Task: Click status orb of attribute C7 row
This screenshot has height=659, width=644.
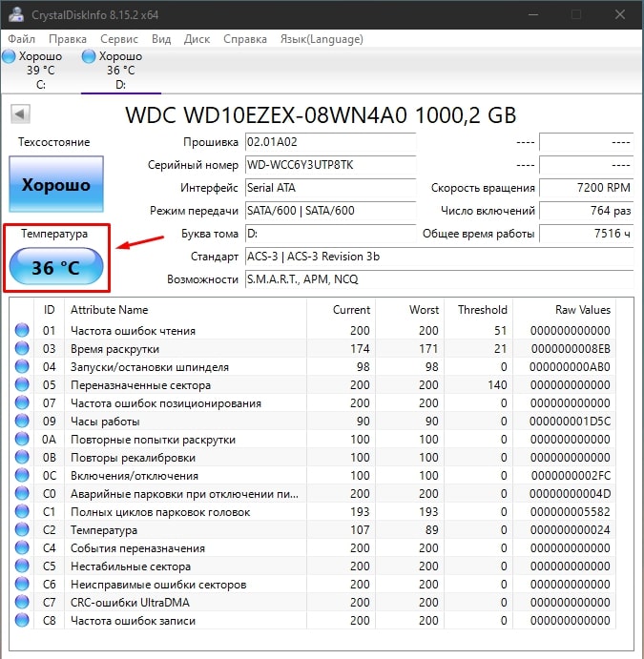Action: (22, 602)
